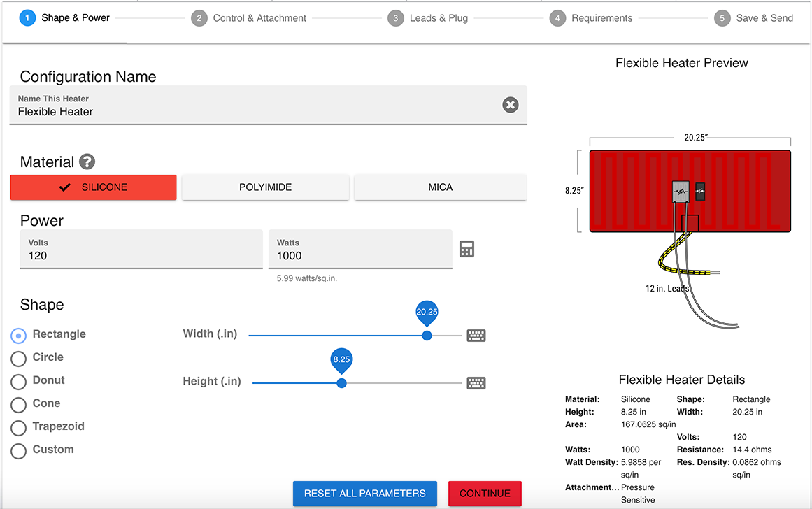The image size is (812, 509).
Task: Go to the Control & Attachment step
Action: (x=249, y=18)
